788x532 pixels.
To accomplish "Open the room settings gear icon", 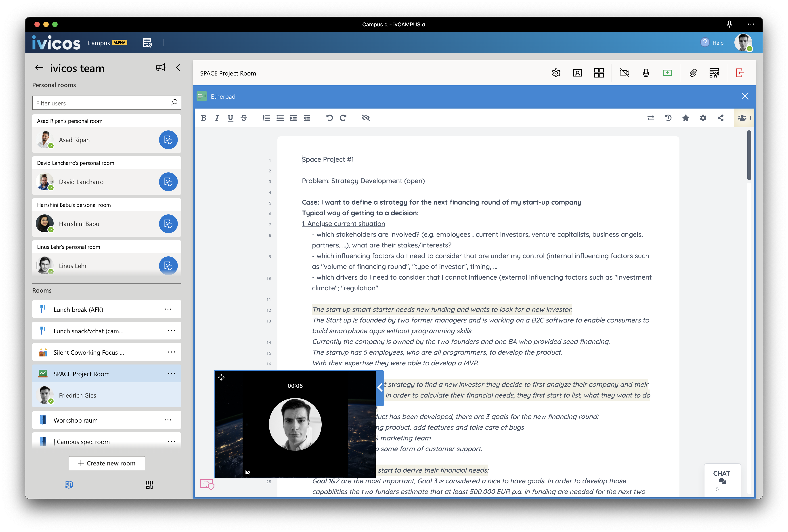I will click(x=556, y=73).
